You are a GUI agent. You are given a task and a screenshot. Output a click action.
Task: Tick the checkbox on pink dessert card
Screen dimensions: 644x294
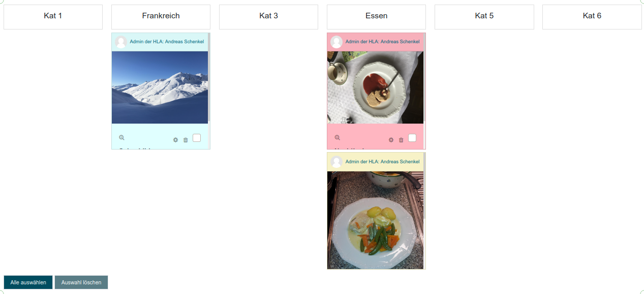click(x=412, y=138)
